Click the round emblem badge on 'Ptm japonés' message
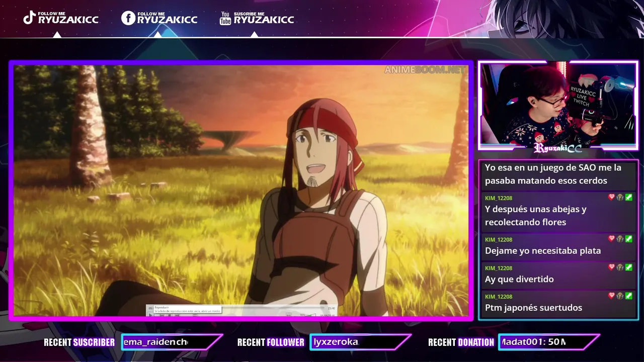This screenshot has width=644, height=362. [x=620, y=296]
